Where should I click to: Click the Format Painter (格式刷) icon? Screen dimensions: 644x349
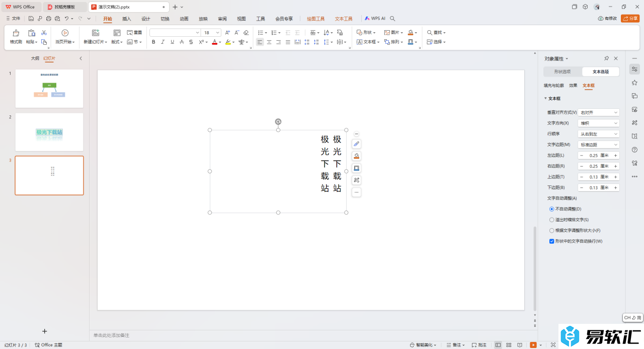(x=16, y=33)
